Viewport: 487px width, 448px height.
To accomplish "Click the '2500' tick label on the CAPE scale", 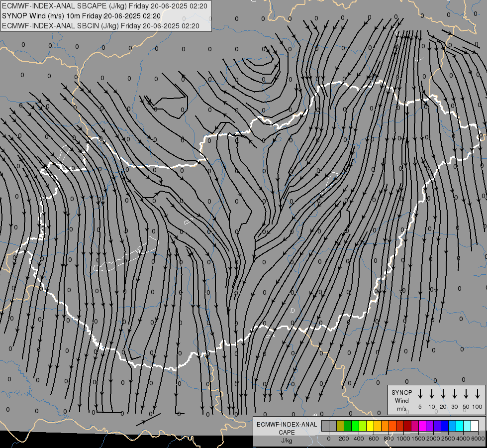I will click(448, 439).
